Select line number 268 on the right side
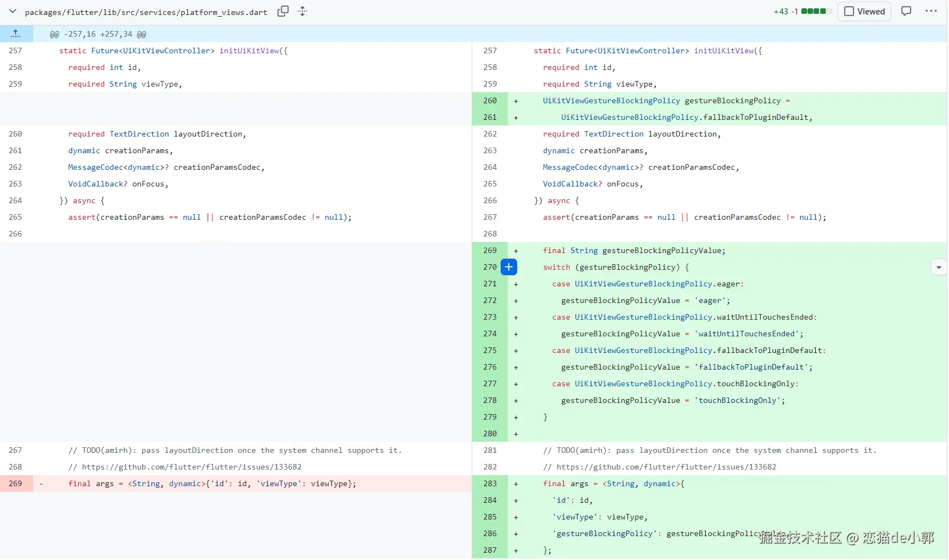This screenshot has width=949, height=560. pyautogui.click(x=490, y=234)
